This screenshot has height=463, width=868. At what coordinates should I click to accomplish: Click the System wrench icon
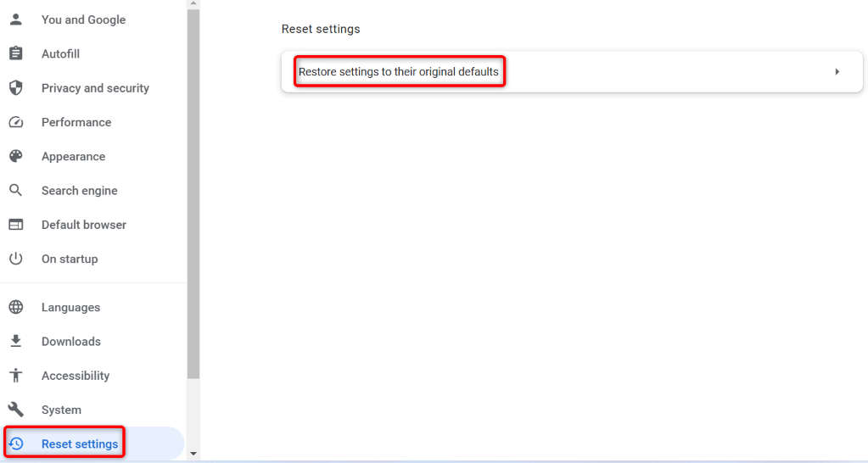tap(15, 410)
